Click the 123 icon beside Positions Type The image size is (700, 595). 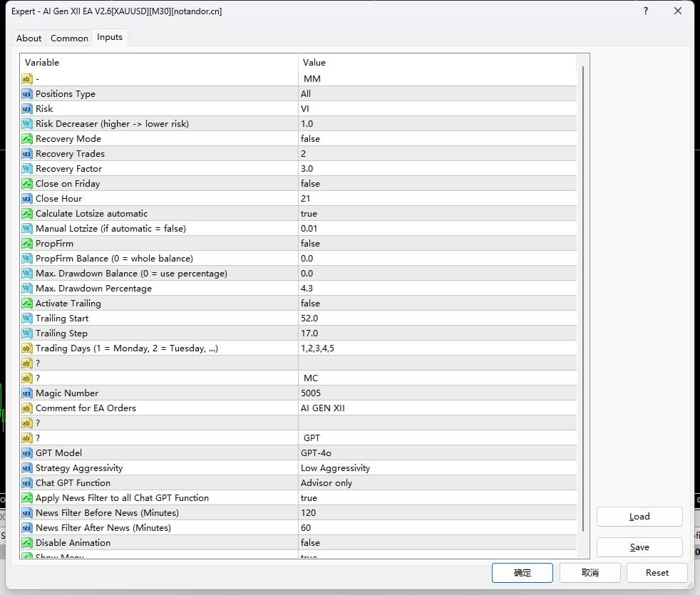click(x=29, y=93)
